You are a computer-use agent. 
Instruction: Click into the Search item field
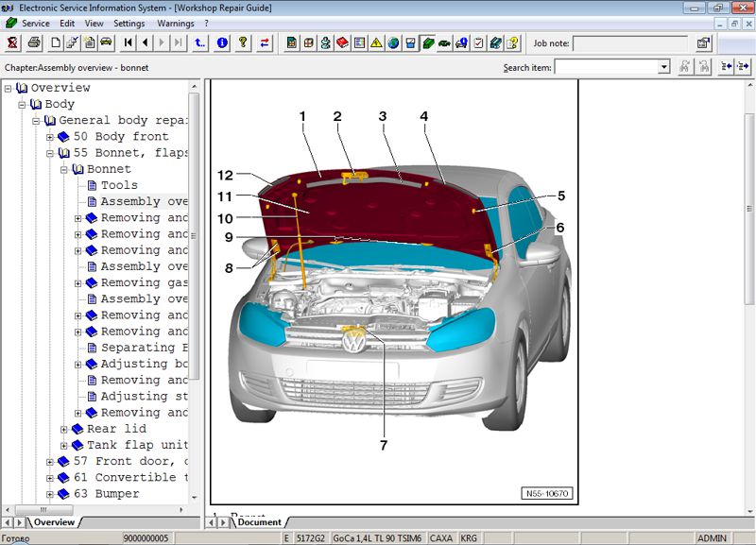click(x=607, y=66)
